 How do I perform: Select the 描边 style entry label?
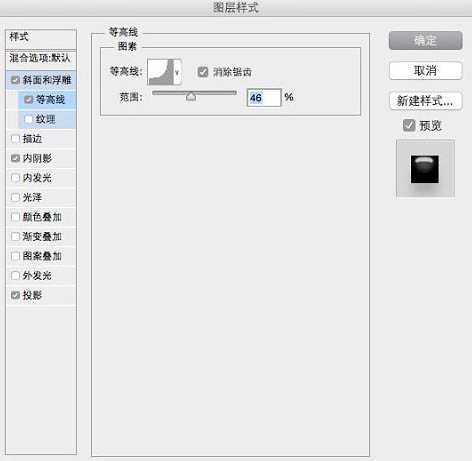click(x=32, y=139)
